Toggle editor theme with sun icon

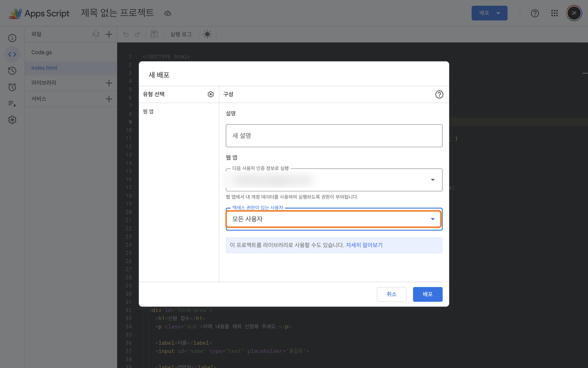click(x=207, y=34)
